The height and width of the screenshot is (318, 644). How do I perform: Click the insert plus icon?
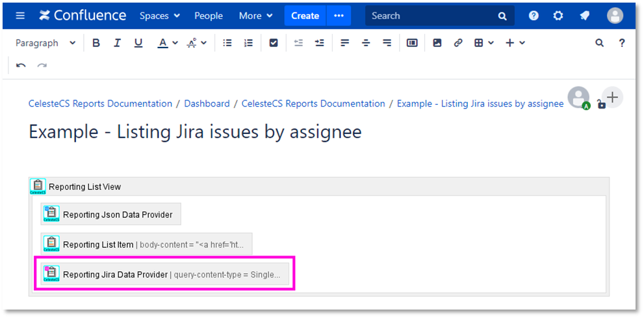(x=509, y=43)
